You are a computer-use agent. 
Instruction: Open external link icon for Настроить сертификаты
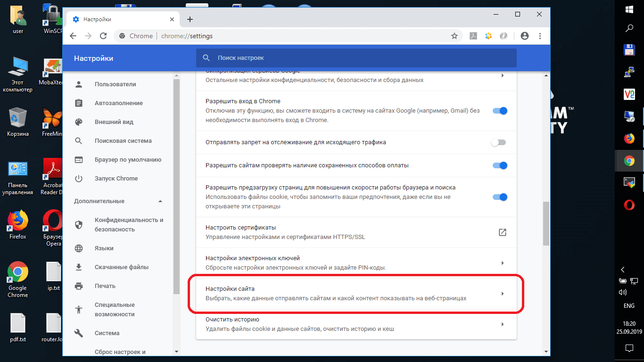pos(503,232)
